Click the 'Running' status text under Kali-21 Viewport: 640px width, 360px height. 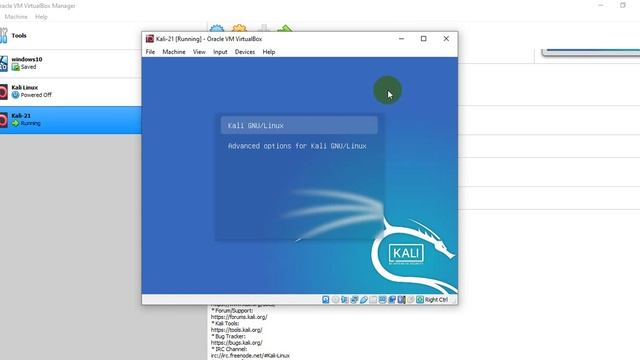click(31, 123)
